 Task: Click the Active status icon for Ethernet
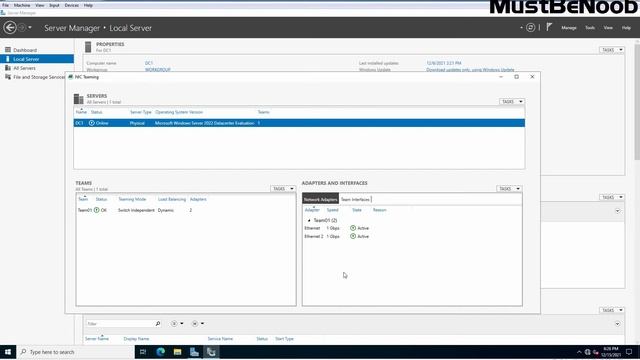click(353, 228)
